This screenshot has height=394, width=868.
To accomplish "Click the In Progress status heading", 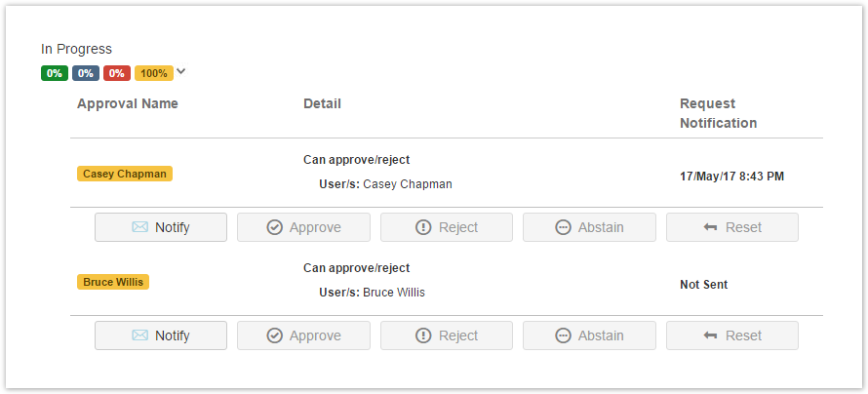I will tap(76, 49).
